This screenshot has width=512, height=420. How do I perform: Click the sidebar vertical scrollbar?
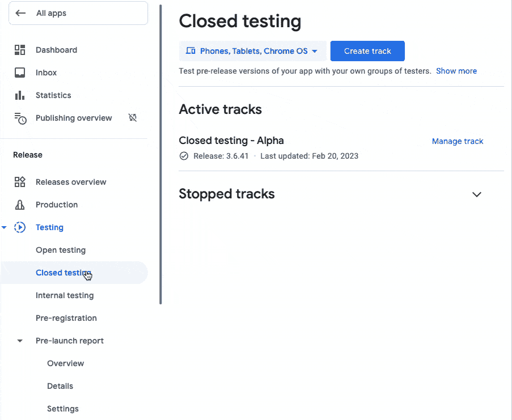coord(161,153)
